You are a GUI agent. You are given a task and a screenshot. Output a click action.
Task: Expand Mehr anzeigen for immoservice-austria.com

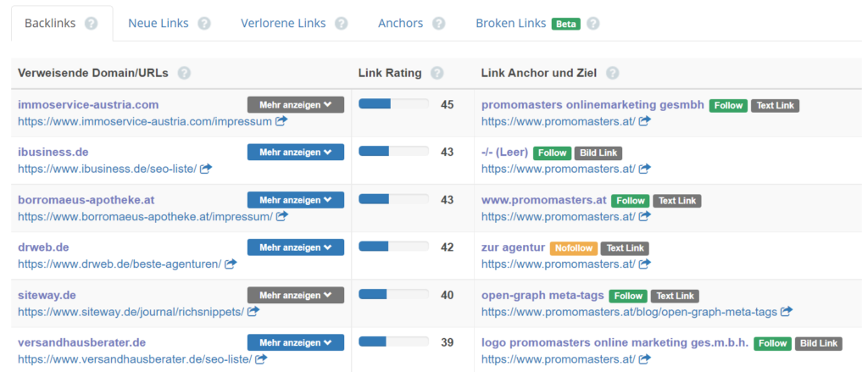pyautogui.click(x=295, y=105)
